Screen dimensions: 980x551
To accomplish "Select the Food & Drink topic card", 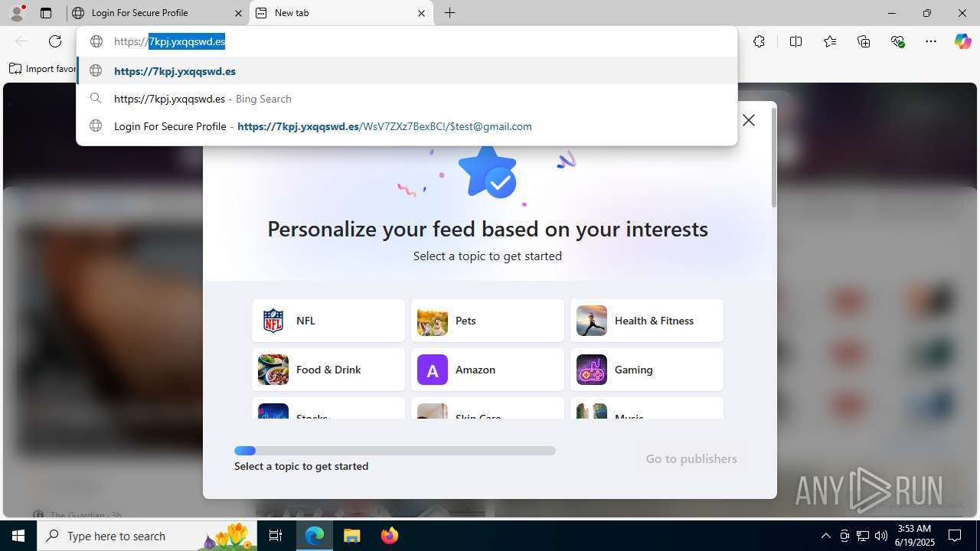I will point(328,370).
